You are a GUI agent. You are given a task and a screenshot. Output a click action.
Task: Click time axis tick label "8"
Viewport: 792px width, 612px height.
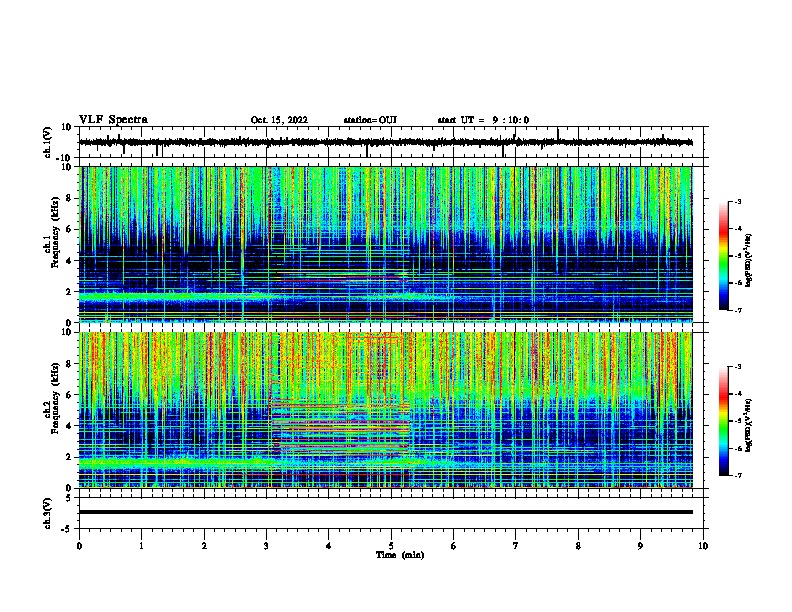coord(578,546)
